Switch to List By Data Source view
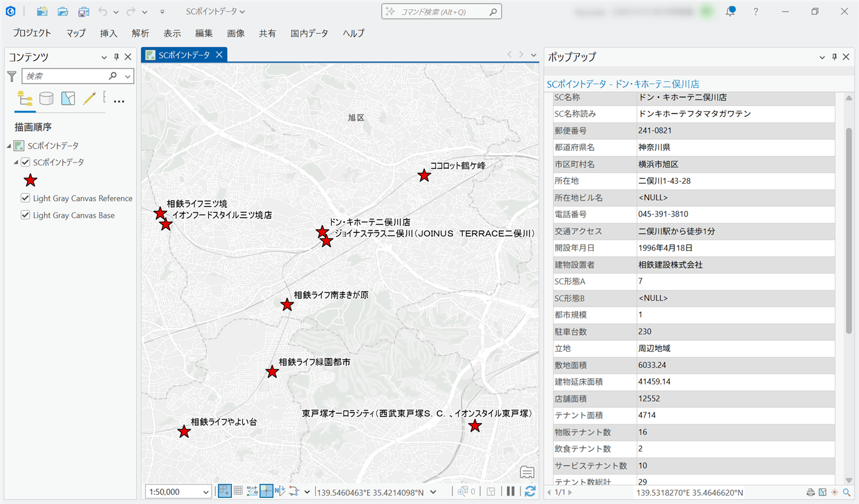 pyautogui.click(x=47, y=99)
